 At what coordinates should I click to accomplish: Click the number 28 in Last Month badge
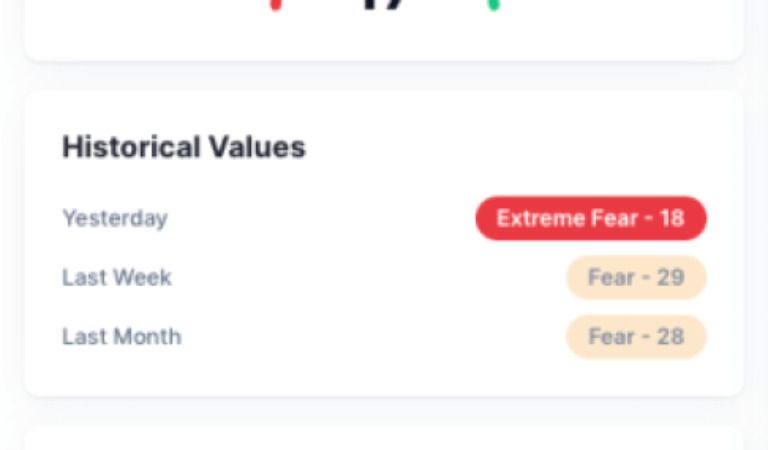[670, 336]
